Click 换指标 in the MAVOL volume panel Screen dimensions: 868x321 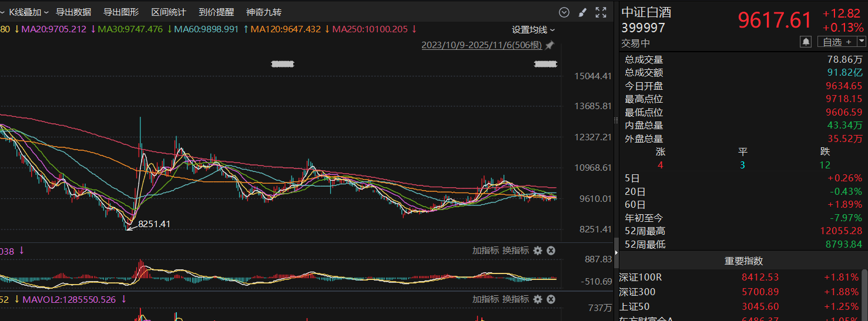(x=516, y=299)
